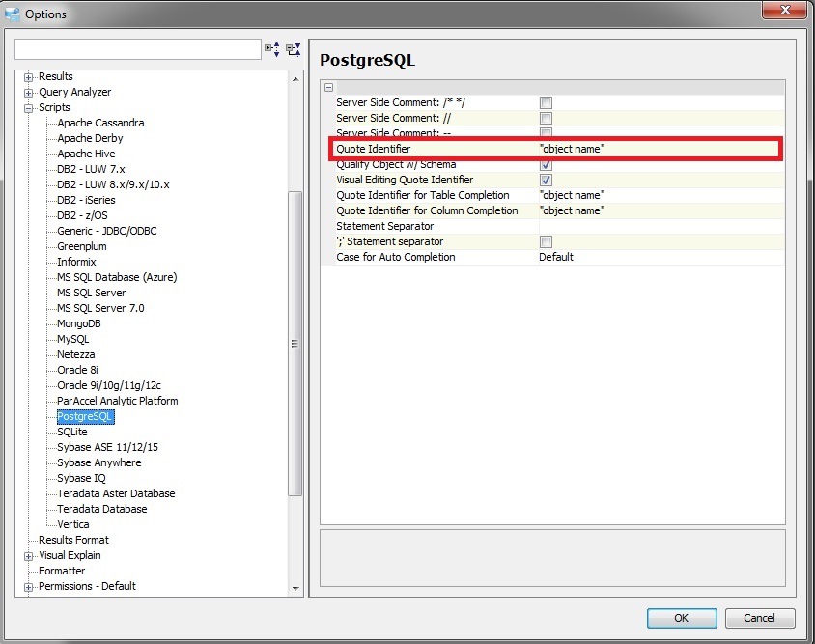
Task: Click the tree vertical scrollbar thumb
Action: 295,344
